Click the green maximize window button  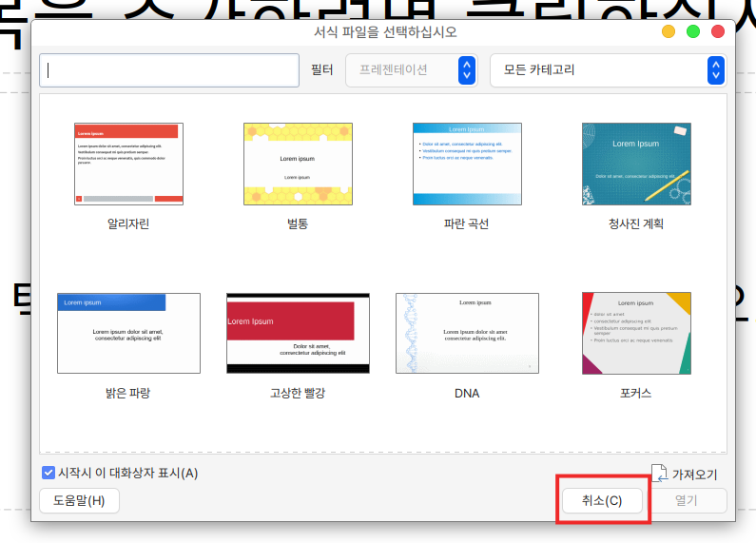693,31
